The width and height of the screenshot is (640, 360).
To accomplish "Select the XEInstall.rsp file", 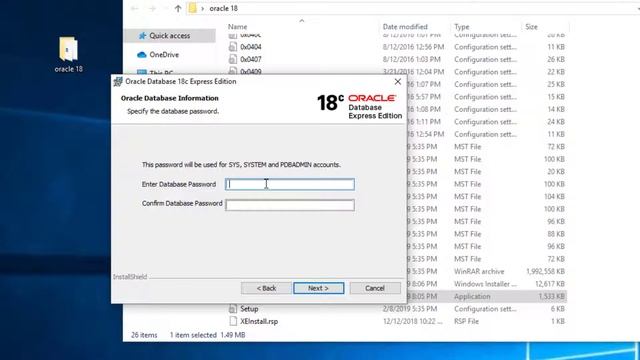I will pyautogui.click(x=259, y=321).
